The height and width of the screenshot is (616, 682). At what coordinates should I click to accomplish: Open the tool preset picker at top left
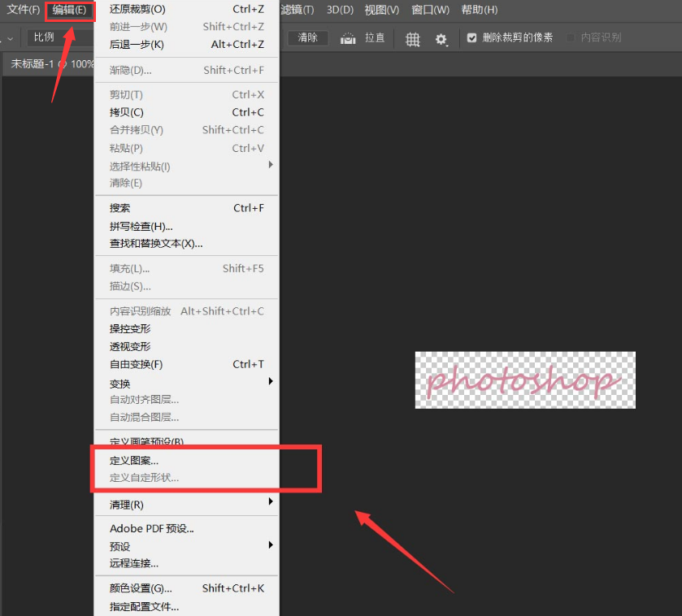(x=10, y=37)
